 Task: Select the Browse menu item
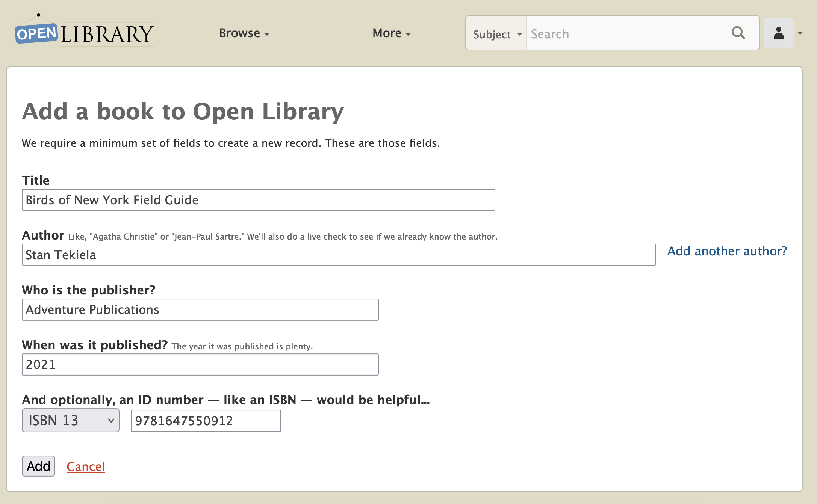pyautogui.click(x=244, y=33)
